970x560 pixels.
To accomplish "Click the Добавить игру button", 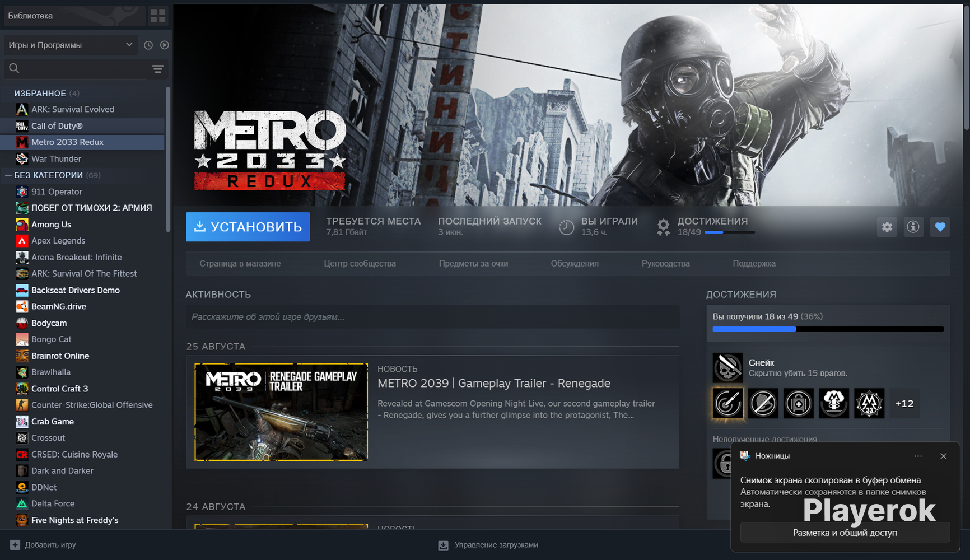I will [43, 545].
